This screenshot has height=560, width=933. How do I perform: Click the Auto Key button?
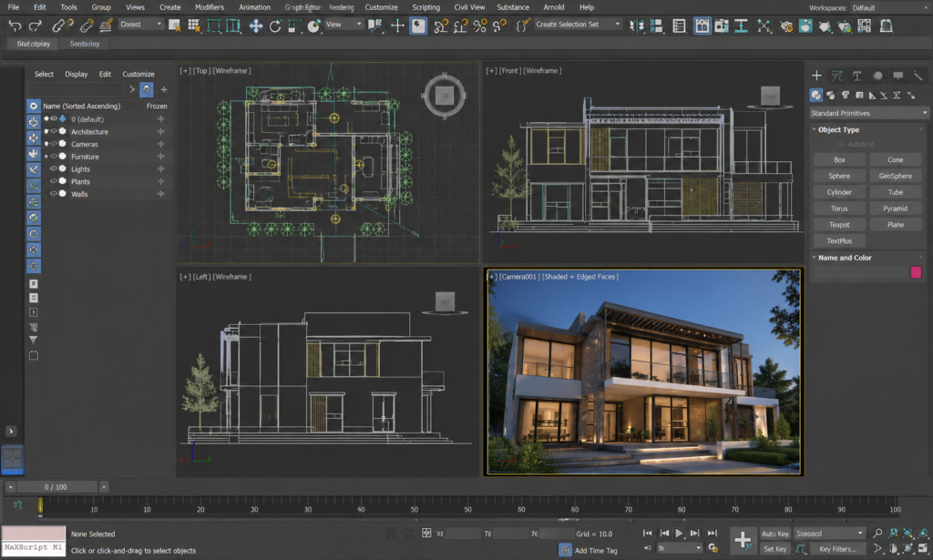[x=774, y=534]
